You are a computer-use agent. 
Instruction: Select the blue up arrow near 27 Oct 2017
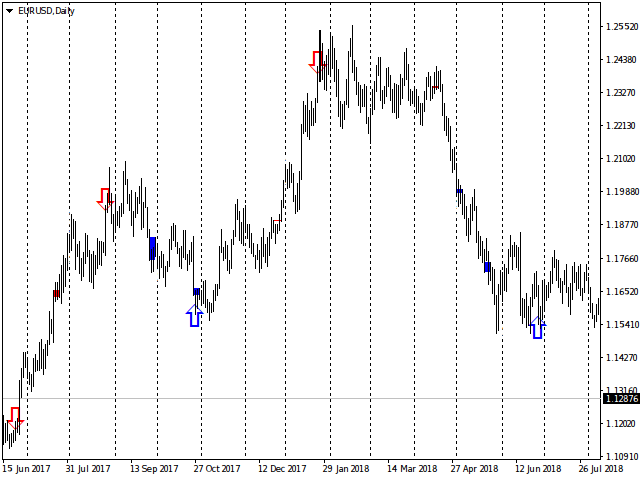(195, 316)
